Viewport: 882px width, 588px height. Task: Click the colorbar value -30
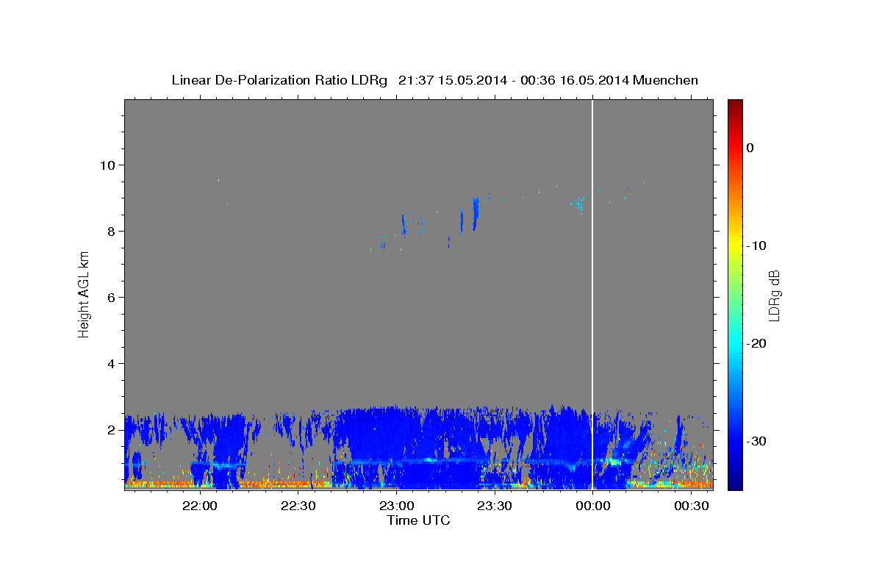pyautogui.click(x=756, y=441)
